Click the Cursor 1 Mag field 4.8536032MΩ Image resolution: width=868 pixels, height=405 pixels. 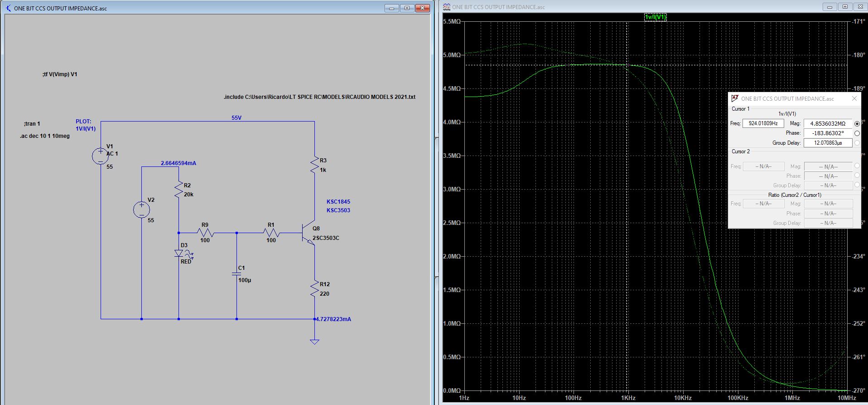(828, 123)
